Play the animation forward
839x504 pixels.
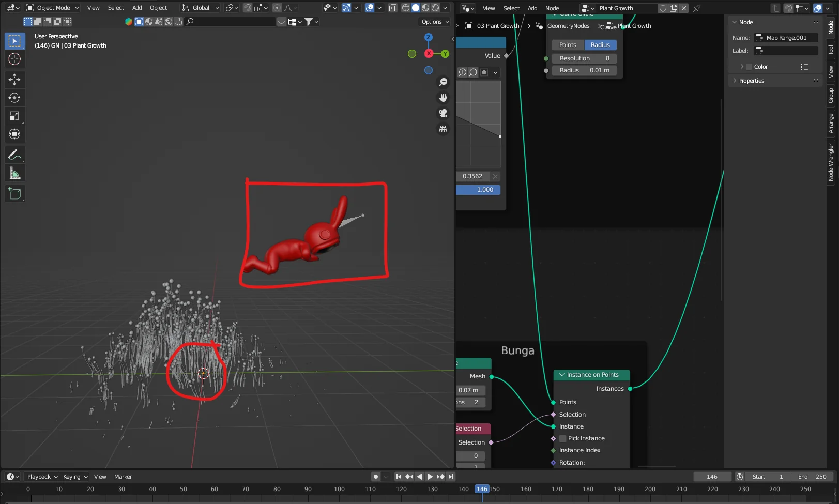[430, 477]
